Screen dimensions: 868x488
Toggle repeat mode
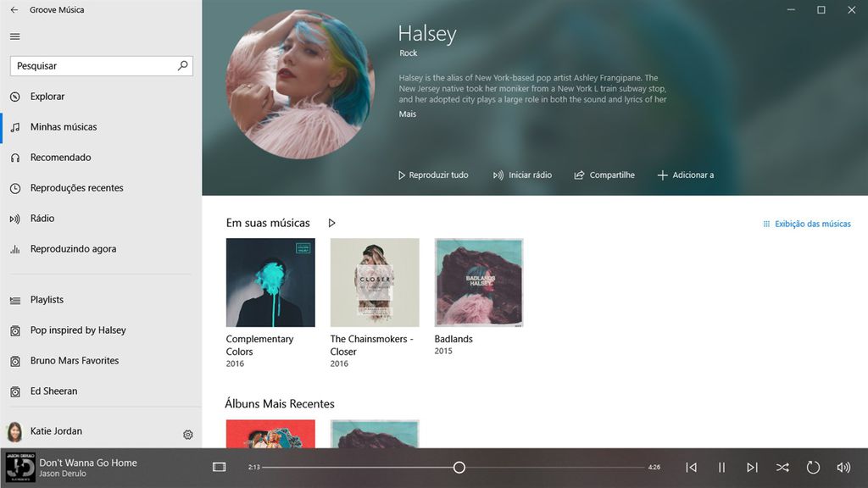[813, 468]
